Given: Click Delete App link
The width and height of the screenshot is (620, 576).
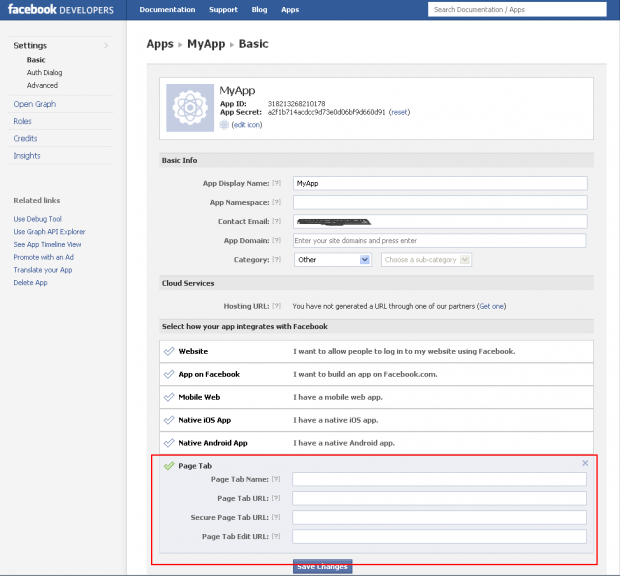Looking at the screenshot, I should (x=30, y=283).
